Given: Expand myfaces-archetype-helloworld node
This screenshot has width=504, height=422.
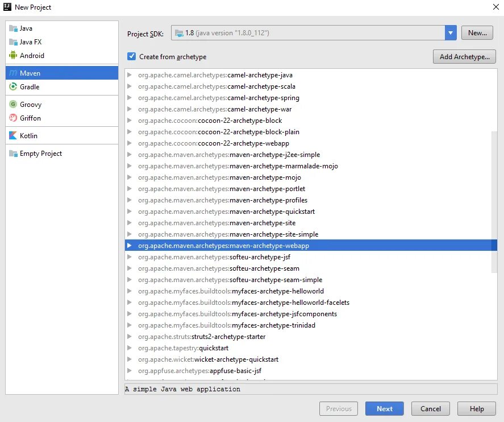Looking at the screenshot, I should [x=129, y=291].
